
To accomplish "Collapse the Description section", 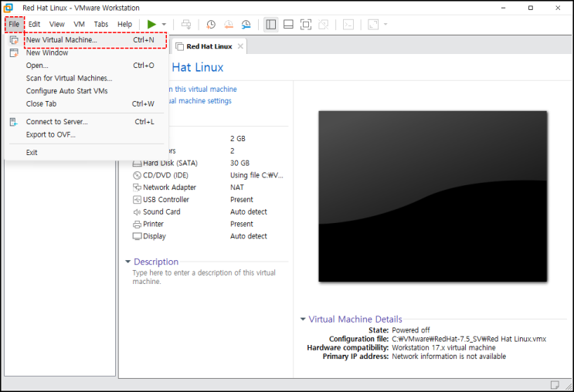I will click(127, 262).
